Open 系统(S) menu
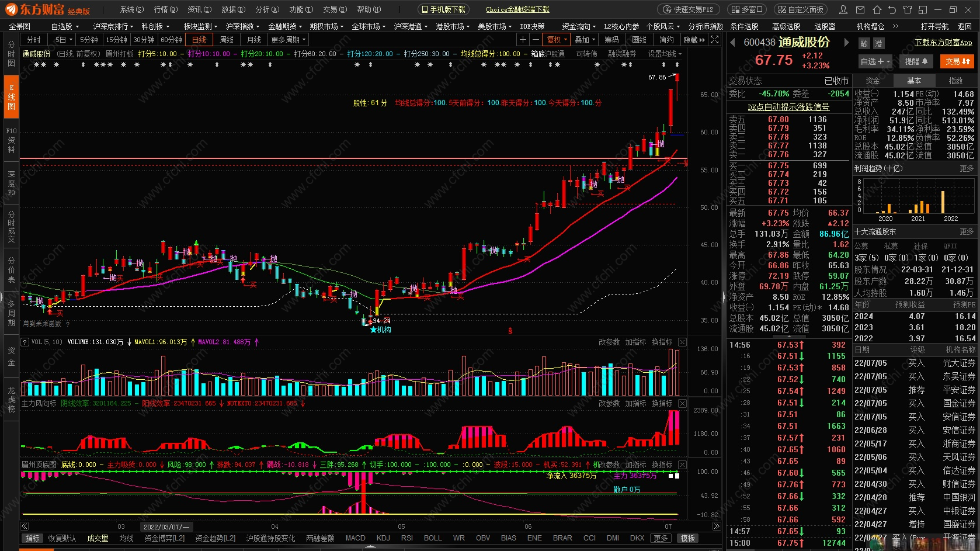The height and width of the screenshot is (551, 980). pos(131,9)
